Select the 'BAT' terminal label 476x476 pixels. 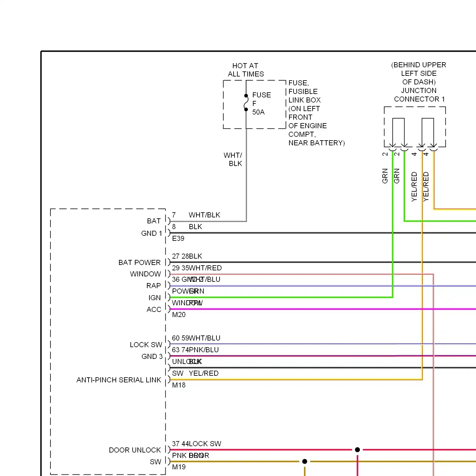coord(154,221)
